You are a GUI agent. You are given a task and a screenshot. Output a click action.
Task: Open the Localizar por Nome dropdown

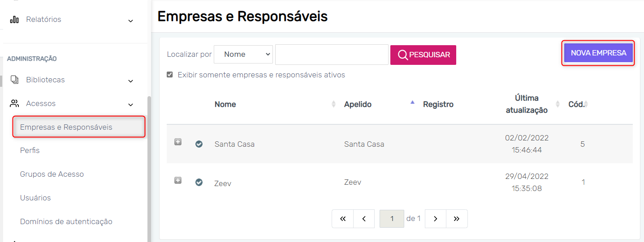243,54
